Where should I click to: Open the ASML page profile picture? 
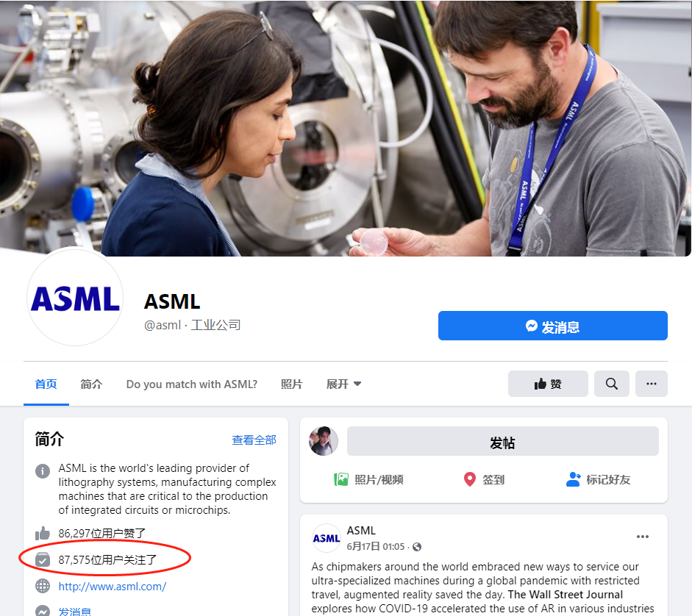pos(74,298)
